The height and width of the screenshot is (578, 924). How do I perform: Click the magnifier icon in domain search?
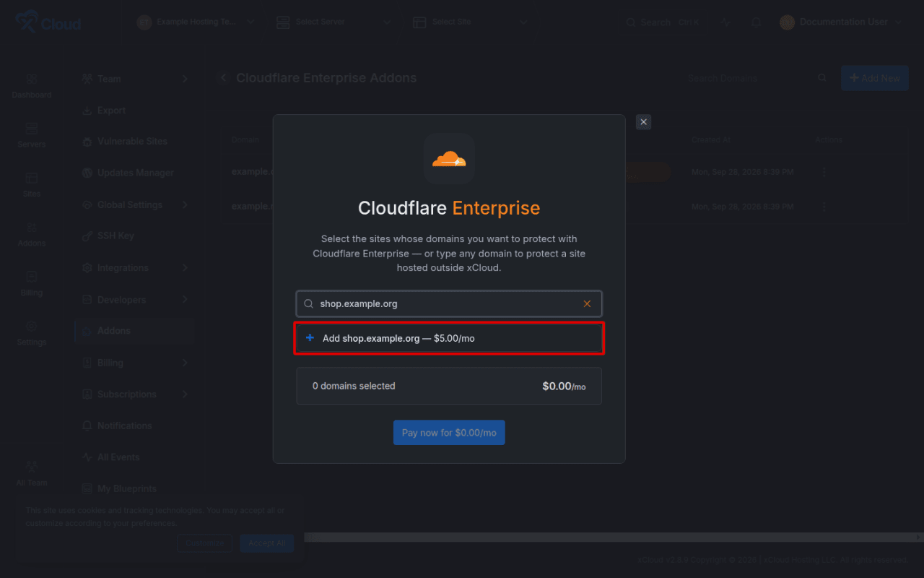click(308, 303)
